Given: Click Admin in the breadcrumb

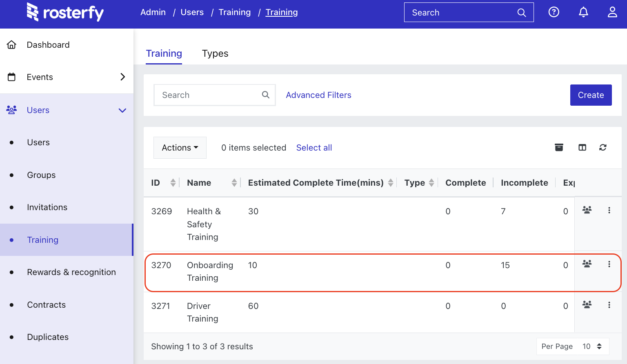Looking at the screenshot, I should click(x=153, y=12).
